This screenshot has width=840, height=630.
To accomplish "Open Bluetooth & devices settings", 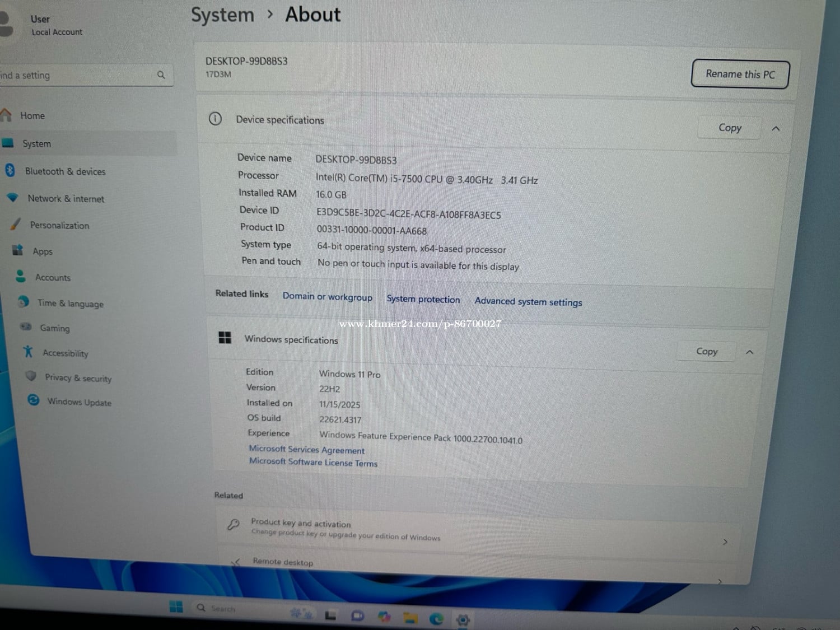I will [64, 171].
